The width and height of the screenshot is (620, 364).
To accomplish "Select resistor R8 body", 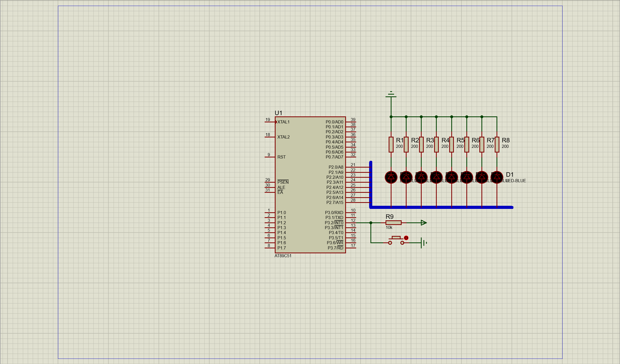I will 497,144.
